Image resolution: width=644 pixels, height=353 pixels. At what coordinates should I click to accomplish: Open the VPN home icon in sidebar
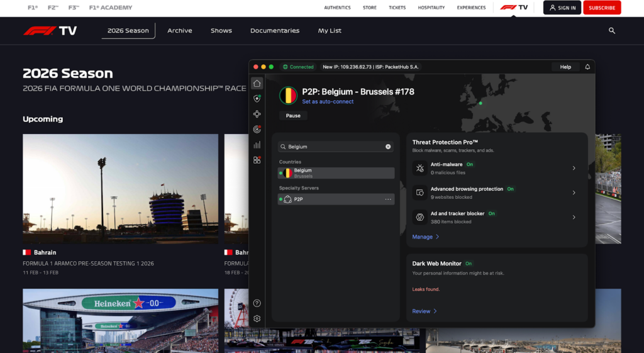coord(257,84)
